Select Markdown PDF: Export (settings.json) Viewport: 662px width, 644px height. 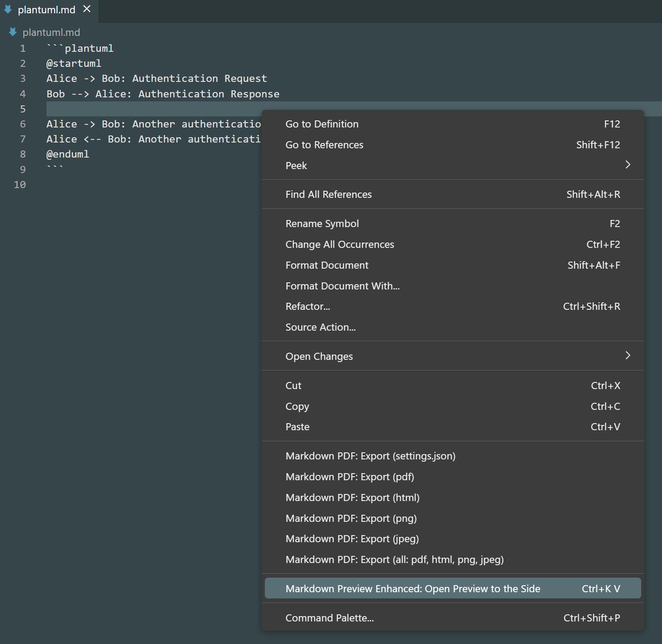point(453,456)
